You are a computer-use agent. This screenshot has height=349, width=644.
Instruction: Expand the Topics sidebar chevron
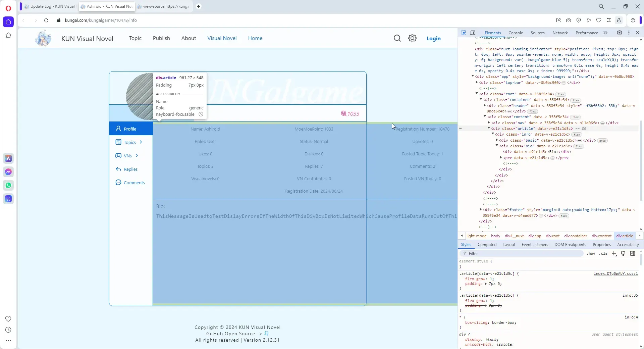pos(141,142)
